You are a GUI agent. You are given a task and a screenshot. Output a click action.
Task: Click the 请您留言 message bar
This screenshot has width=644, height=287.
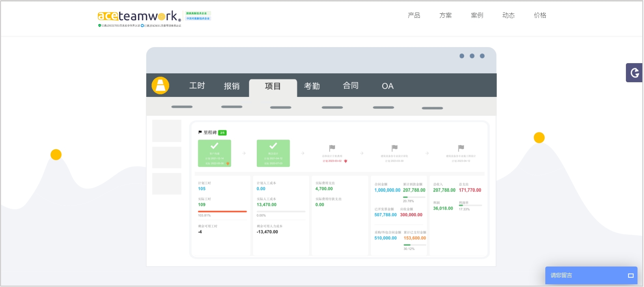click(580, 275)
